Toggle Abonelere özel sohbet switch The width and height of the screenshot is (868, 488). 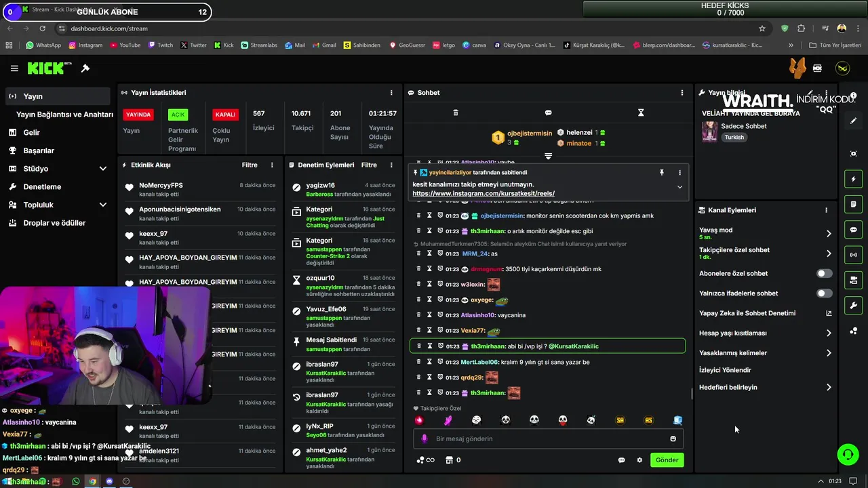824,274
